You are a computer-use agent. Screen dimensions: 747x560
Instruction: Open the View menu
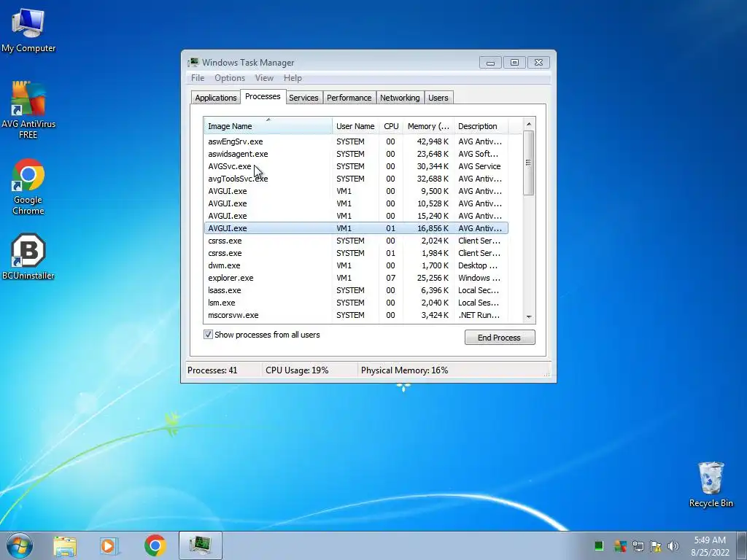click(x=264, y=78)
